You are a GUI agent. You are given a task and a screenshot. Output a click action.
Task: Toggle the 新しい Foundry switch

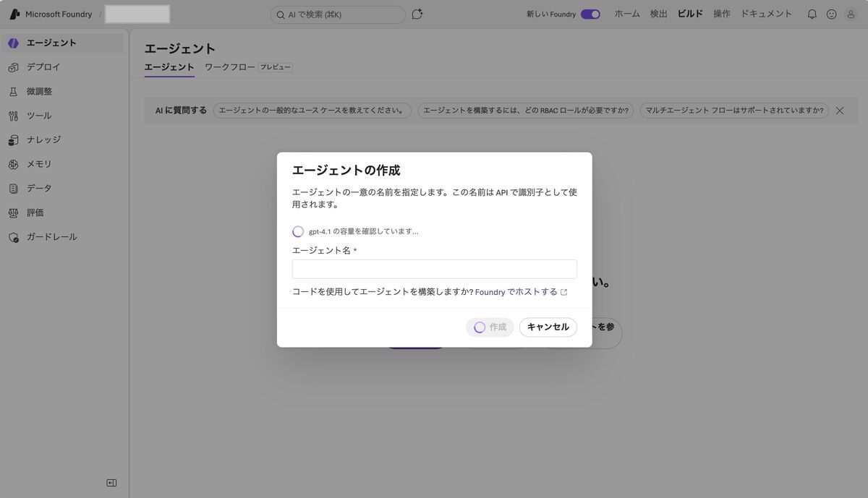coord(590,14)
